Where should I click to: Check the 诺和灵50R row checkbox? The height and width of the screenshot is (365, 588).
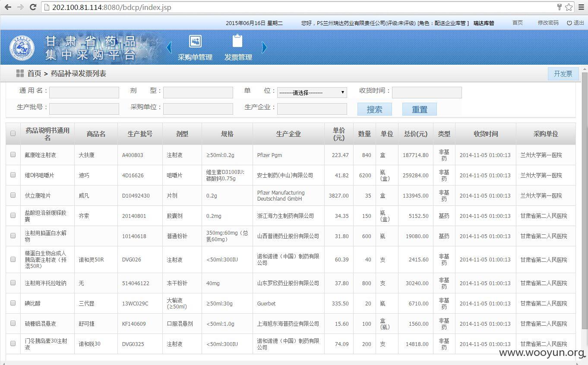point(13,259)
